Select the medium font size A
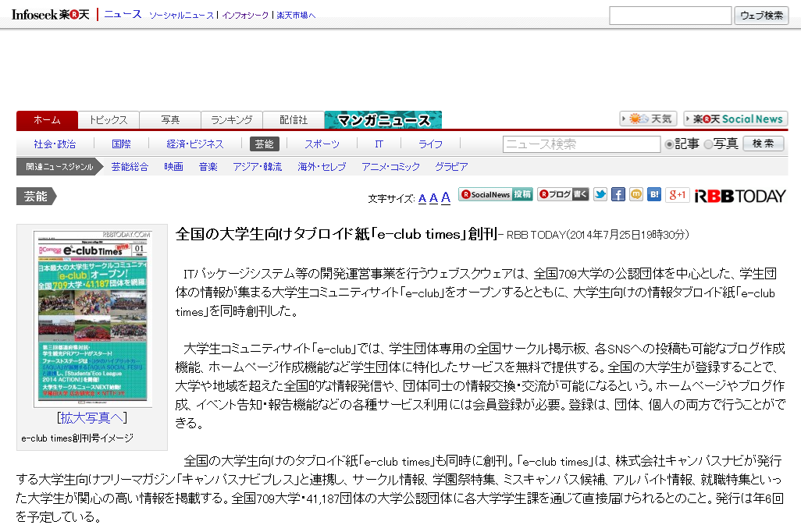Image resolution: width=801 pixels, height=532 pixels. (433, 198)
